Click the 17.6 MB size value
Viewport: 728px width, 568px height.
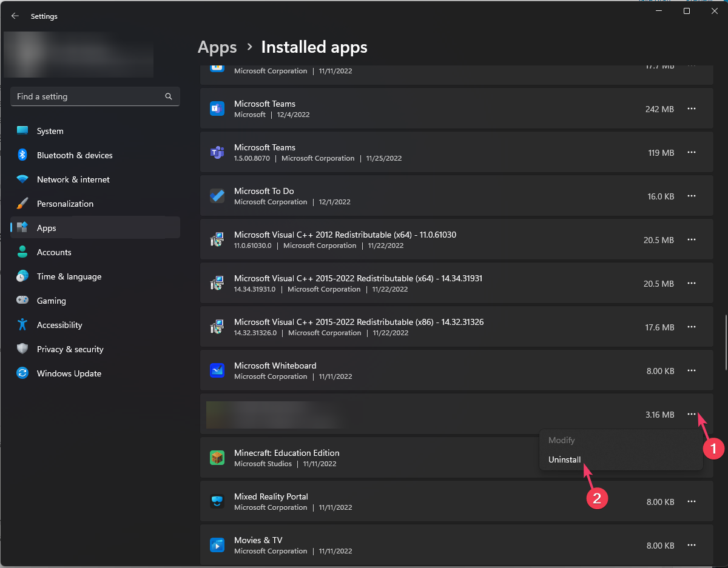click(x=659, y=327)
